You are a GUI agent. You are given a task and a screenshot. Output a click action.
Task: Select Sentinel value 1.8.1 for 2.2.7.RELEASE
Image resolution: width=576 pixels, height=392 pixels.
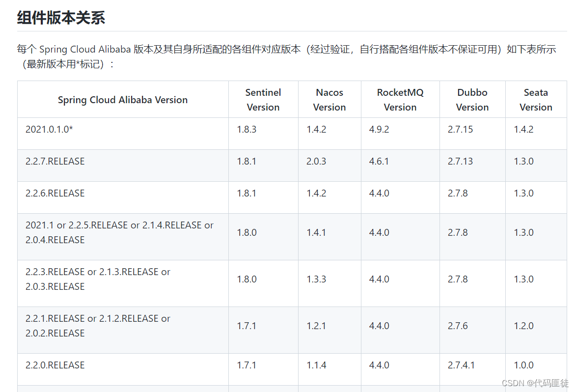click(247, 161)
